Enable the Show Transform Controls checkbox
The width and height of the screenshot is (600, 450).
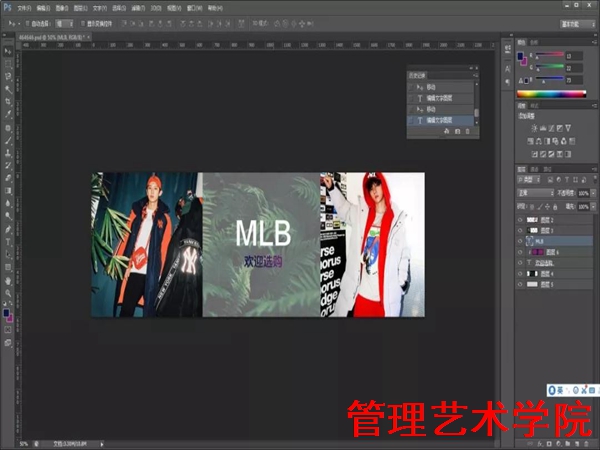[88, 21]
